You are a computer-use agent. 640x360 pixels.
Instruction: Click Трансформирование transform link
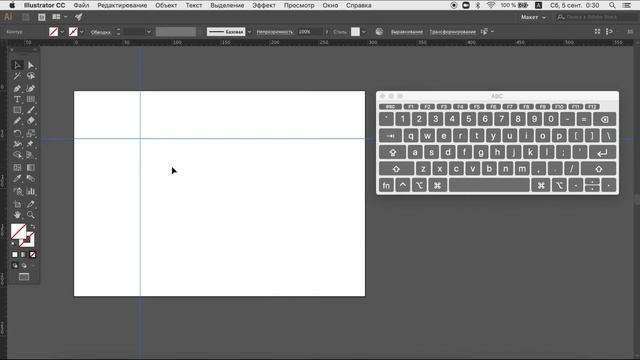[x=452, y=32]
